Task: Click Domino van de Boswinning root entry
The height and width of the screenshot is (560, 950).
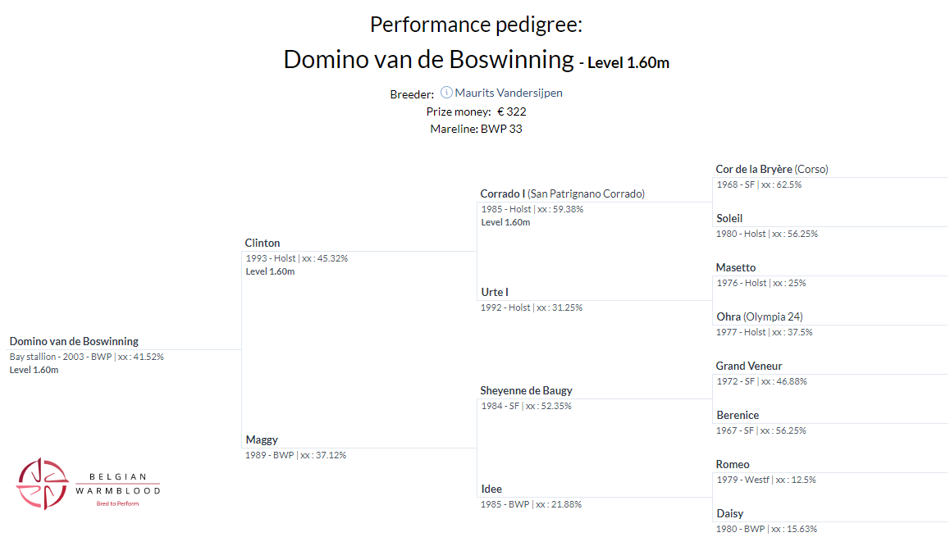Action: coord(74,342)
